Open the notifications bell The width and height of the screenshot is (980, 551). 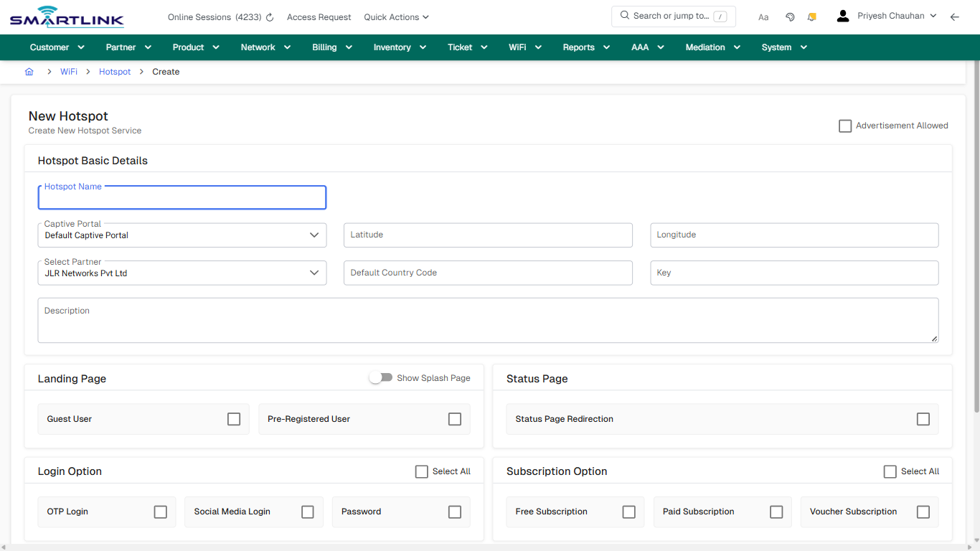[811, 17]
